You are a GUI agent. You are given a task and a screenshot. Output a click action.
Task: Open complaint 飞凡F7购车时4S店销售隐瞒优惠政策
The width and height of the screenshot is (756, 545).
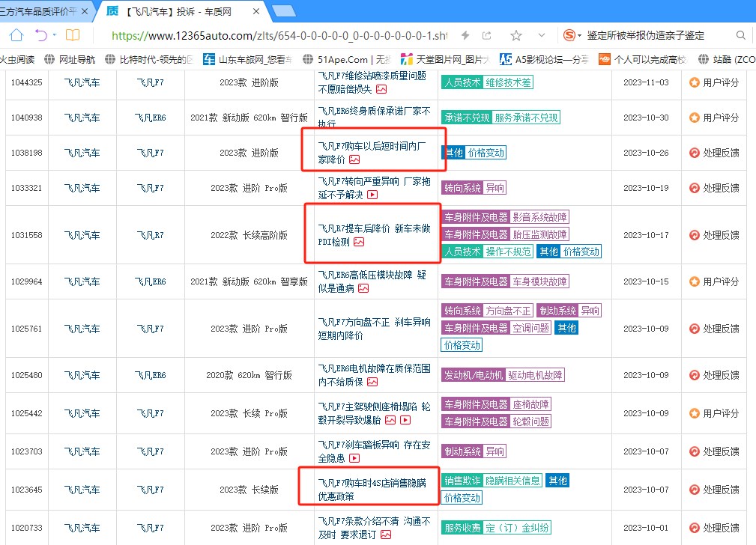(x=372, y=490)
